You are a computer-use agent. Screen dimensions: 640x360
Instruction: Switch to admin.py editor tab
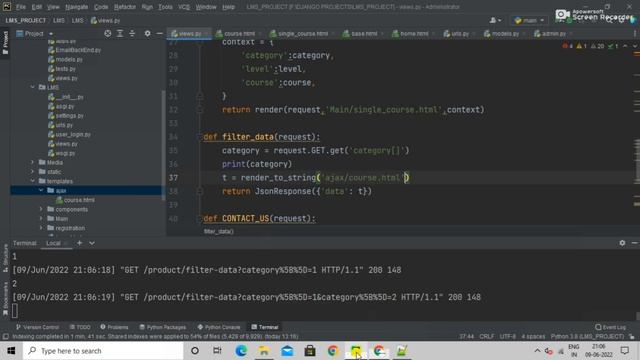553,33
